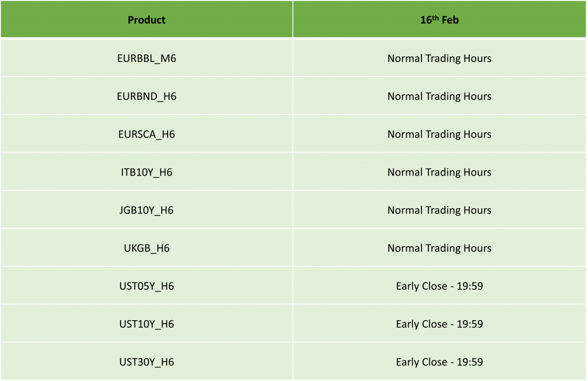588x381 pixels.
Task: Click Early Close 19:59 for UST10Y_H6
Action: 439,324
